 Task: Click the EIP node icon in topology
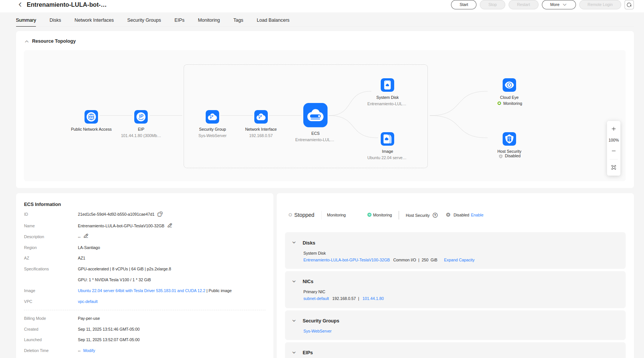pos(141,117)
